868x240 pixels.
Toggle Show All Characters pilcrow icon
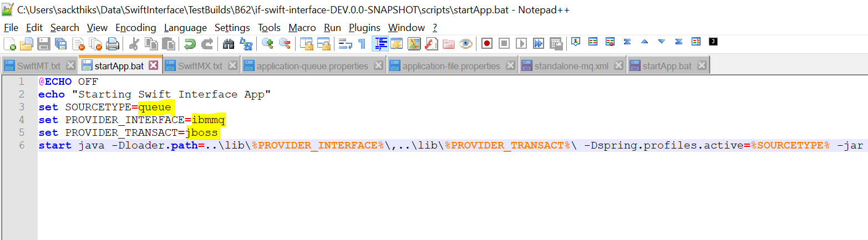click(362, 43)
